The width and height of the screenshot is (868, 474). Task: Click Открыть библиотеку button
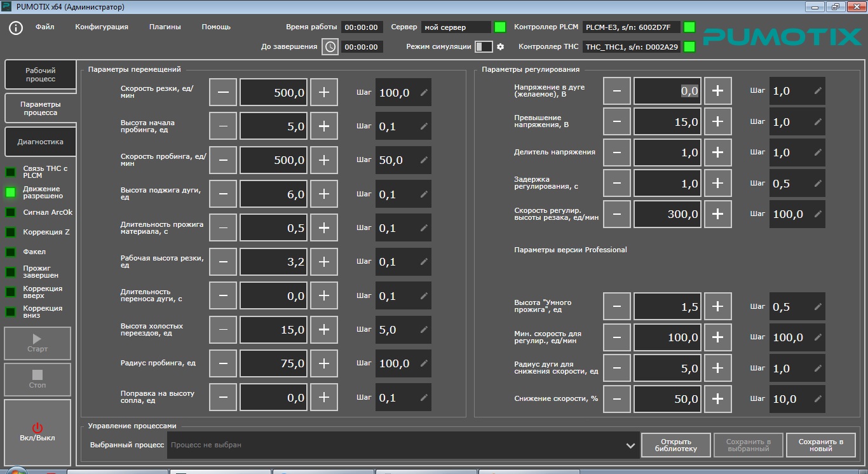coord(676,445)
